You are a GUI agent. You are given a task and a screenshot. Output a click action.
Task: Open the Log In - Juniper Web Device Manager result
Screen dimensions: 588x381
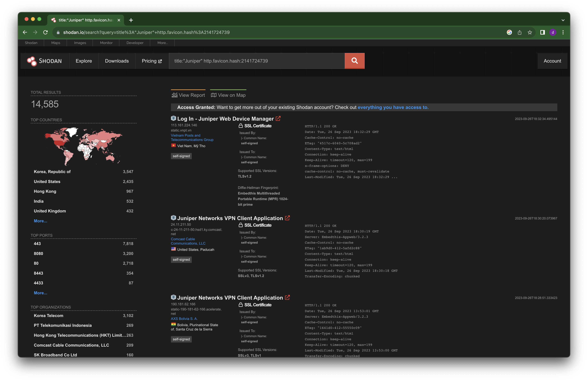click(226, 119)
